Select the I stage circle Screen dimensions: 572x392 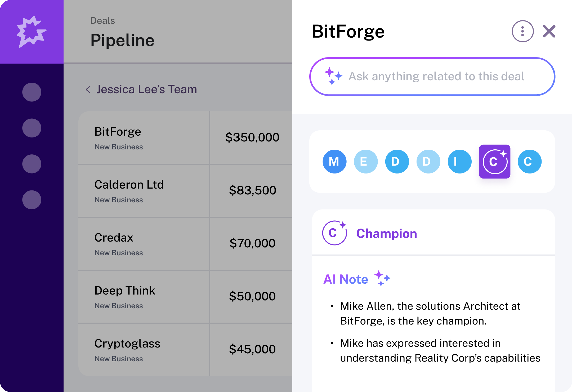coord(459,162)
